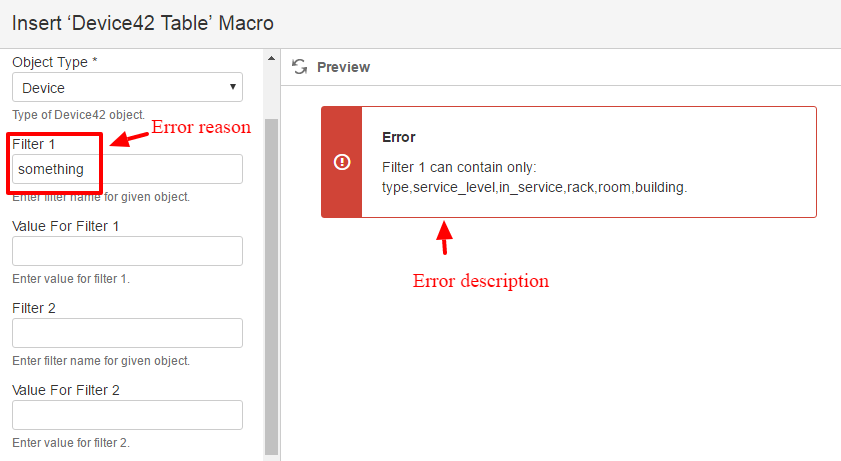Click the arrow on Object Type combo box
841x461 pixels.
click(x=233, y=88)
